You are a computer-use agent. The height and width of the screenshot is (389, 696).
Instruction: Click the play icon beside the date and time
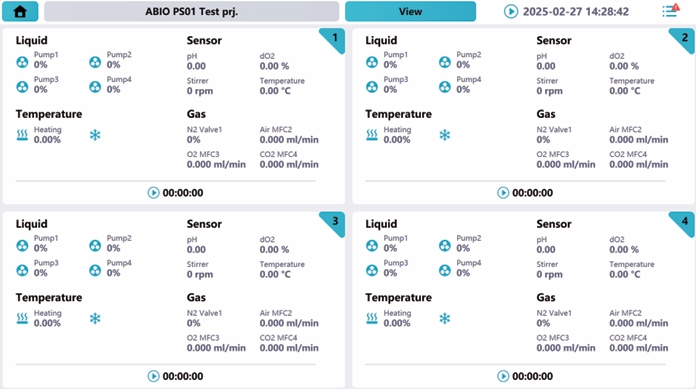pyautogui.click(x=511, y=12)
